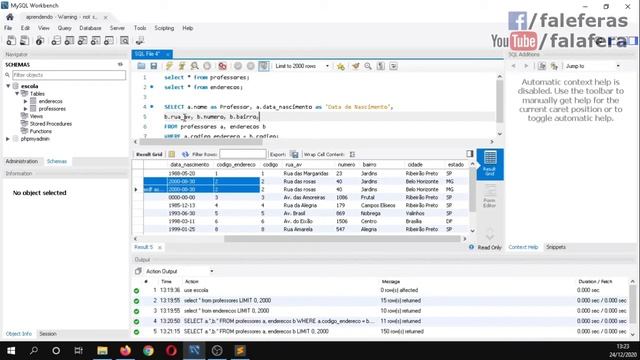Click the search table data icon in main toolbar
The image size is (640, 360).
(124, 40)
